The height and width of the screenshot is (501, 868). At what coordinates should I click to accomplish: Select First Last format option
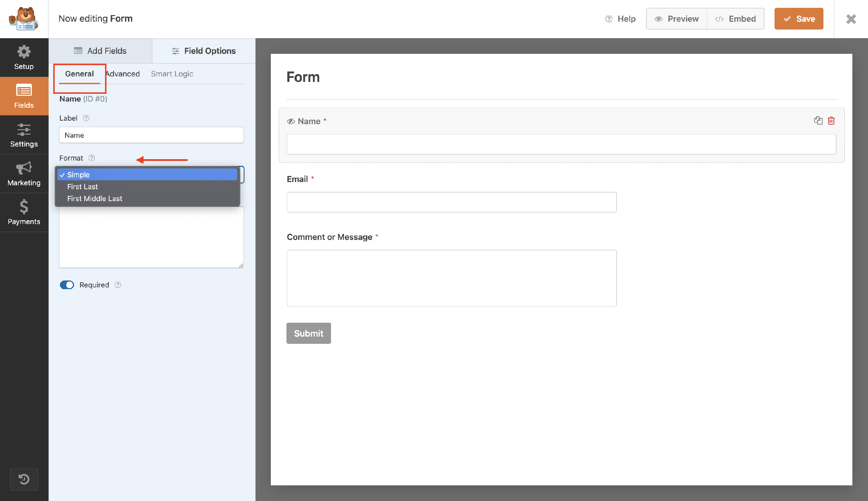point(82,186)
